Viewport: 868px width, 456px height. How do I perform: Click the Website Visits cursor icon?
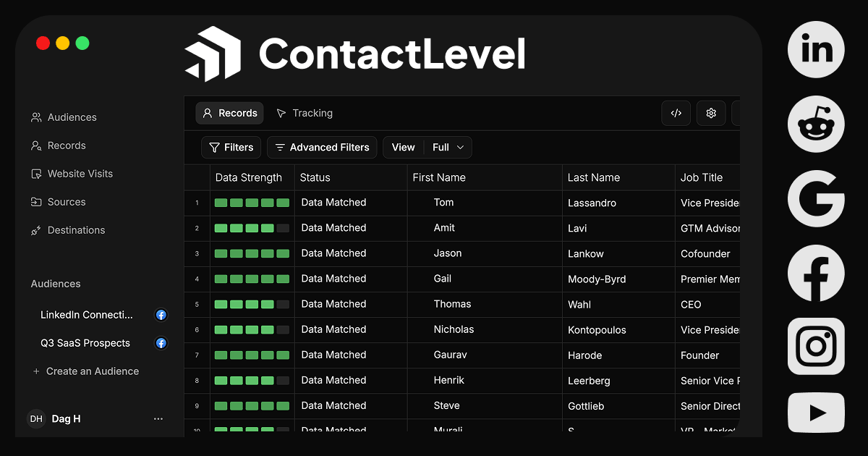click(36, 174)
